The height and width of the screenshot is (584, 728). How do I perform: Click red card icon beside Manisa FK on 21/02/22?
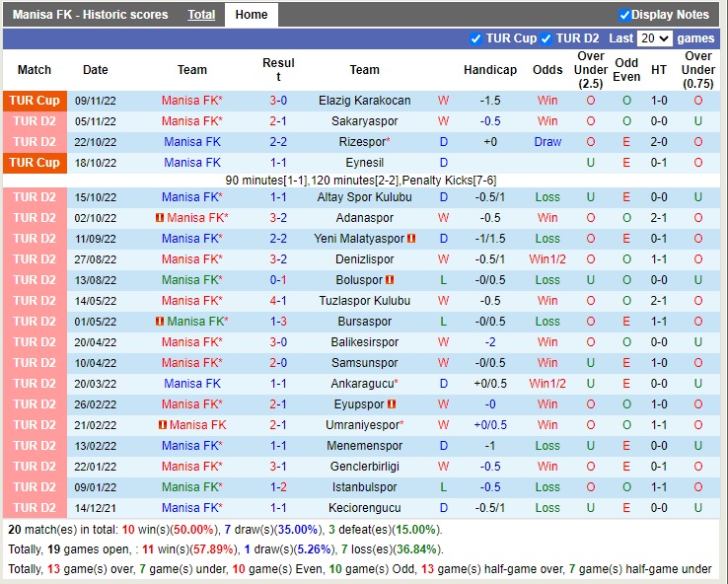162,425
